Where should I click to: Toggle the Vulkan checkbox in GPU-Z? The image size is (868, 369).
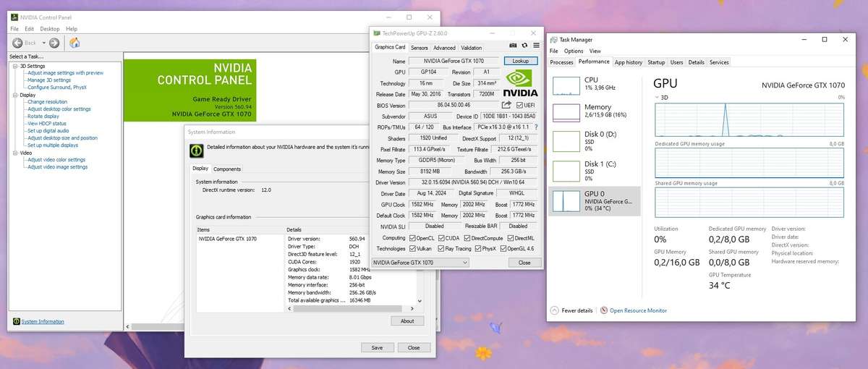(x=413, y=248)
